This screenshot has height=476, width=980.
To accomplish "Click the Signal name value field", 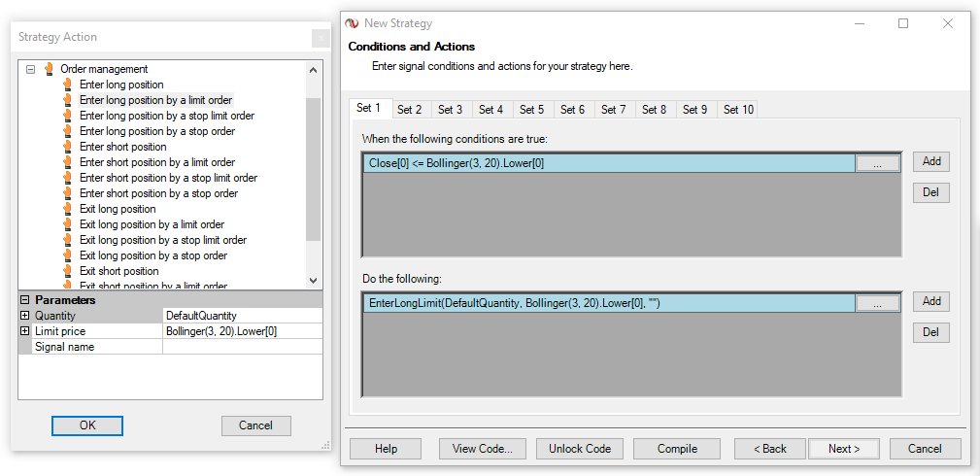I will [242, 347].
